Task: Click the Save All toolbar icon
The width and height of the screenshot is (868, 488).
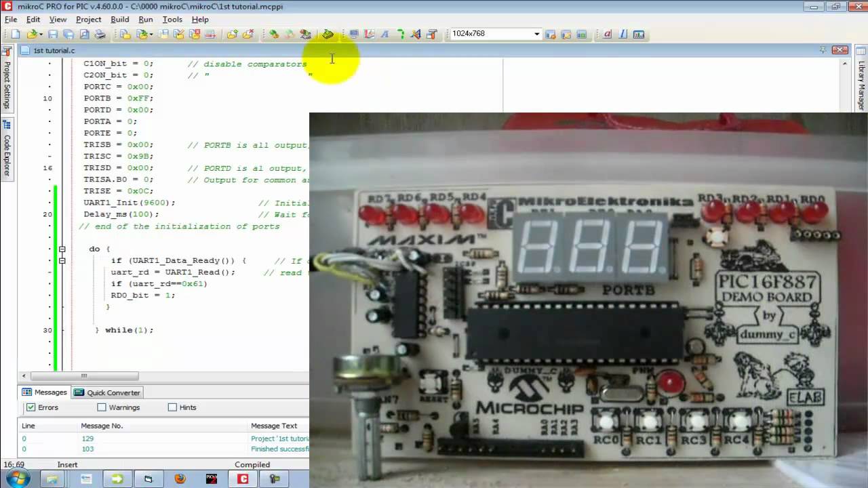Action: 68,34
